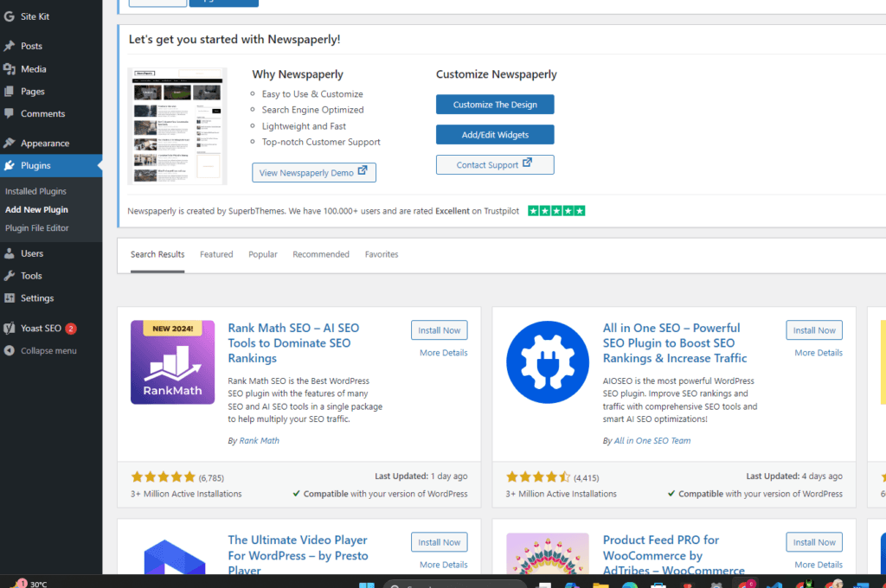Viewport: 886px width, 588px height.
Task: Click the Posts pushpin icon
Action: (9, 46)
